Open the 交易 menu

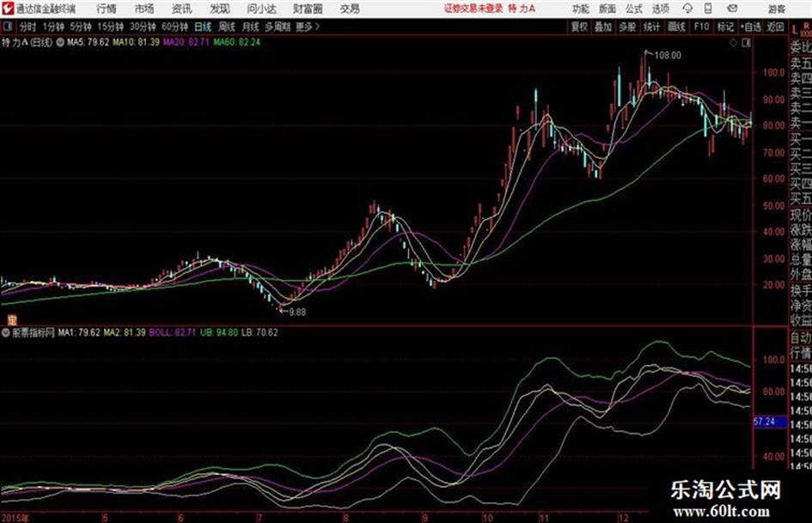point(350,9)
